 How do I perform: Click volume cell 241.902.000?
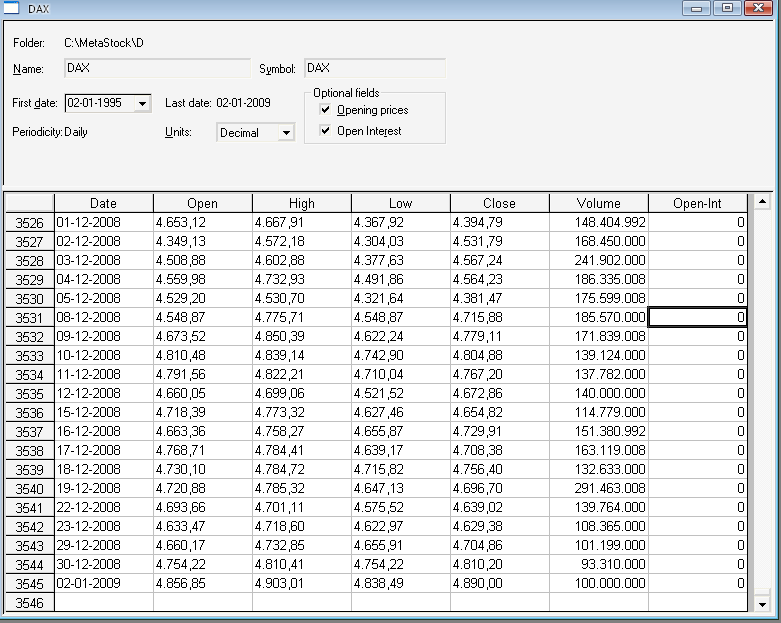(x=599, y=260)
